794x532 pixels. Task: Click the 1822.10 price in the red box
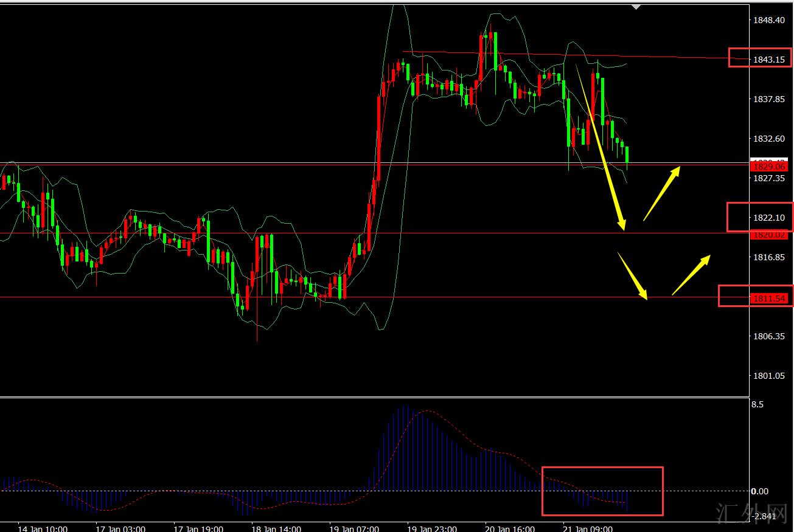point(768,218)
